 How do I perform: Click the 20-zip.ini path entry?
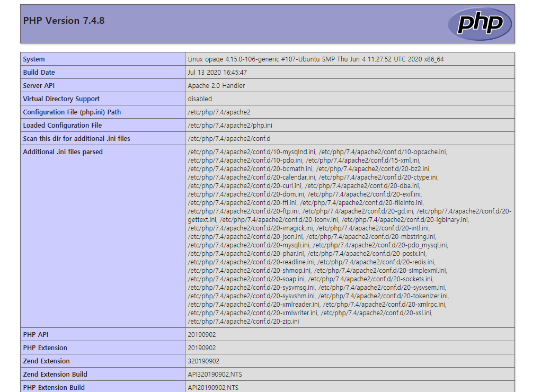(x=244, y=322)
